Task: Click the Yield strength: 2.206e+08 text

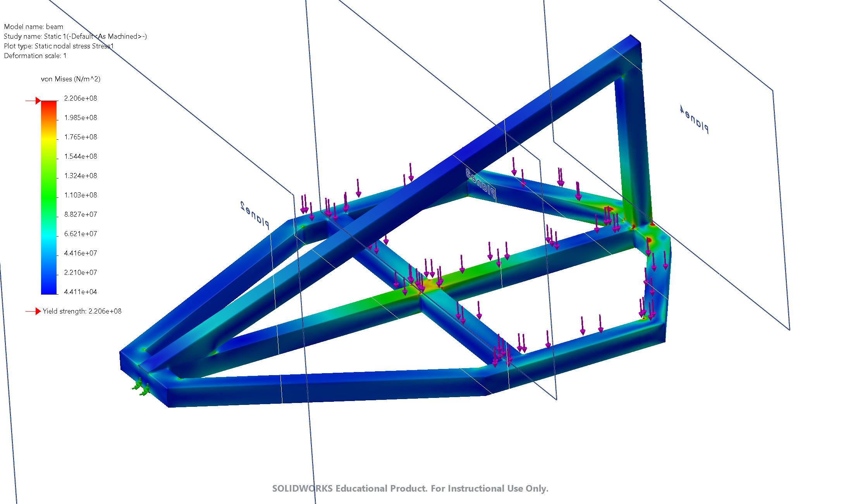Action: [x=82, y=311]
